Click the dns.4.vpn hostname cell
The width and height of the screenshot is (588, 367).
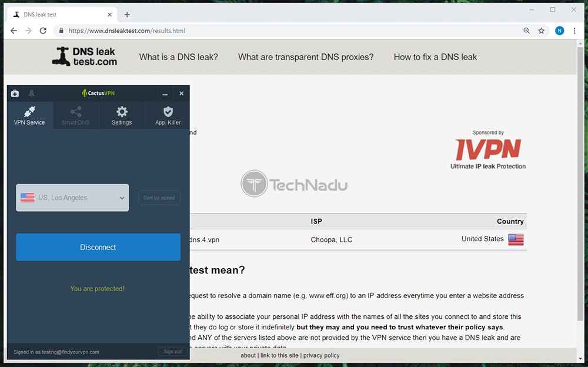(x=205, y=240)
